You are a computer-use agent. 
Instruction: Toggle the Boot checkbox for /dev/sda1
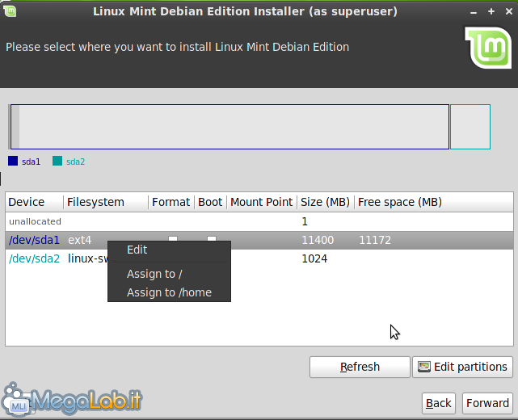211,238
